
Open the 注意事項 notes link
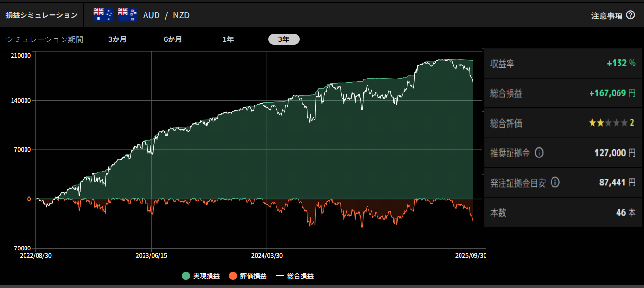pyautogui.click(x=607, y=15)
